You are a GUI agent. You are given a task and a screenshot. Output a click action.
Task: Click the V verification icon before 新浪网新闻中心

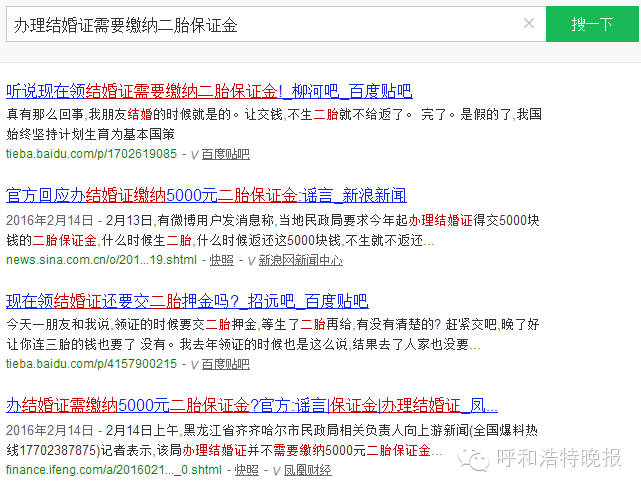click(251, 261)
